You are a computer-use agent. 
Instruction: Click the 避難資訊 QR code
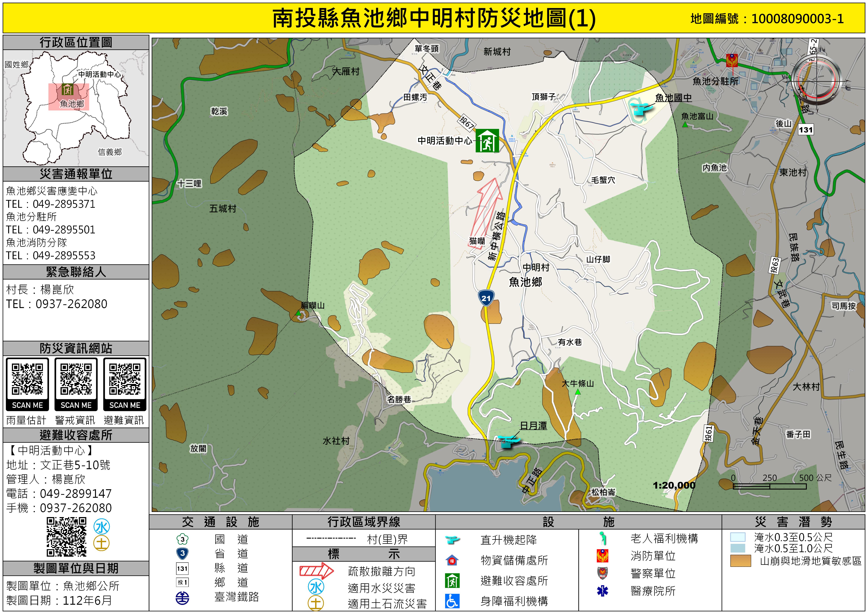pos(125,380)
